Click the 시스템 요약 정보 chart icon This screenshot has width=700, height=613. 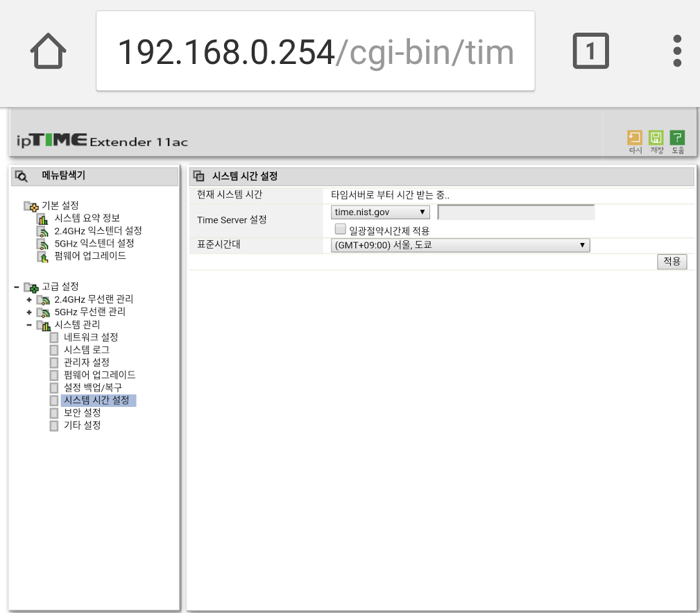point(42,219)
